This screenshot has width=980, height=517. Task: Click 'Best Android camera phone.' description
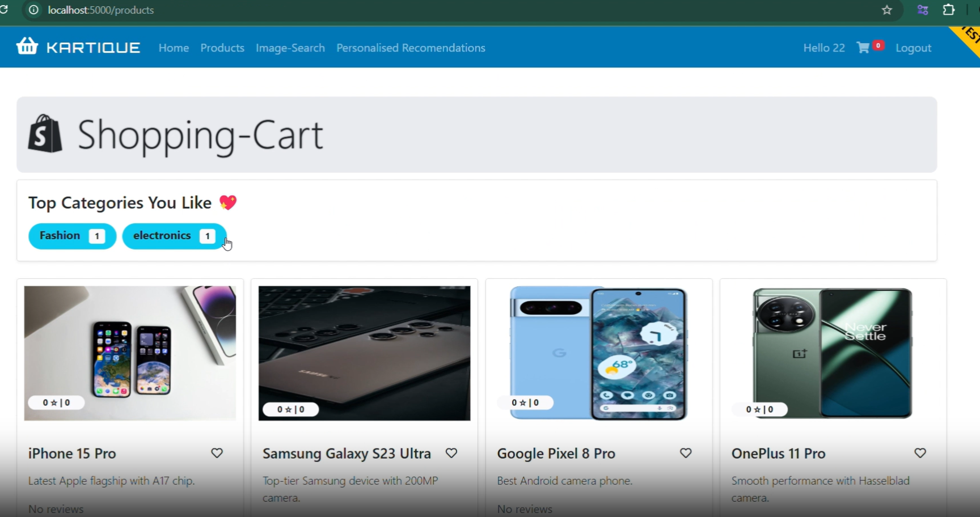tap(565, 481)
